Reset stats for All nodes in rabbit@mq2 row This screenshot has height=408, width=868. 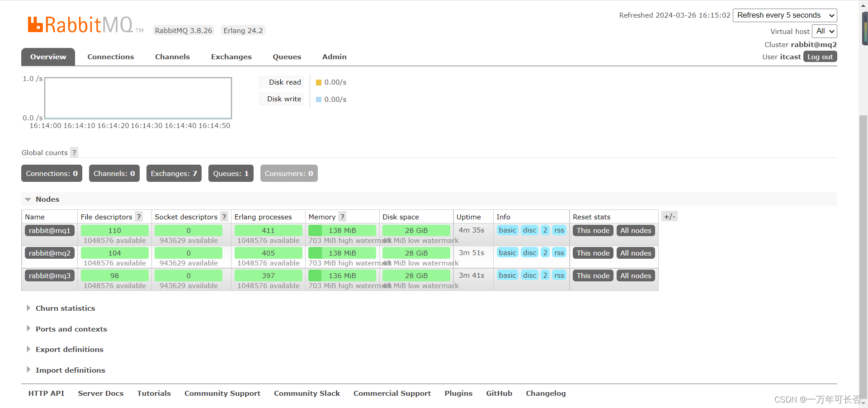pos(636,253)
